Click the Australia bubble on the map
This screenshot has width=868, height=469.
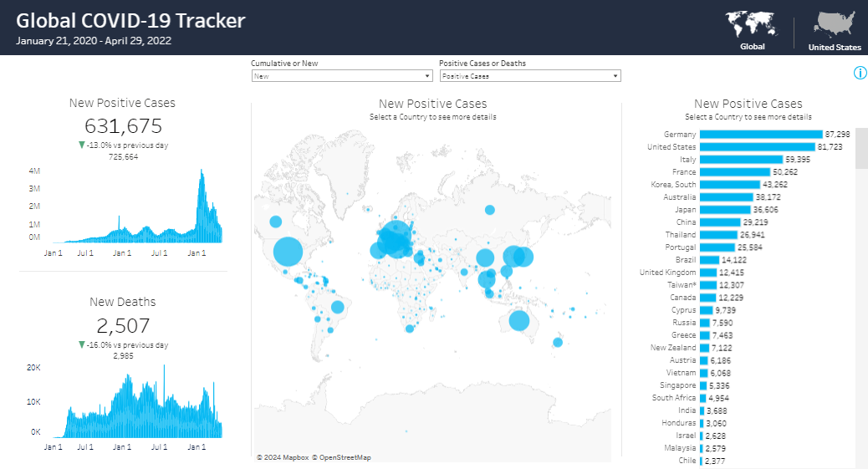coord(518,320)
